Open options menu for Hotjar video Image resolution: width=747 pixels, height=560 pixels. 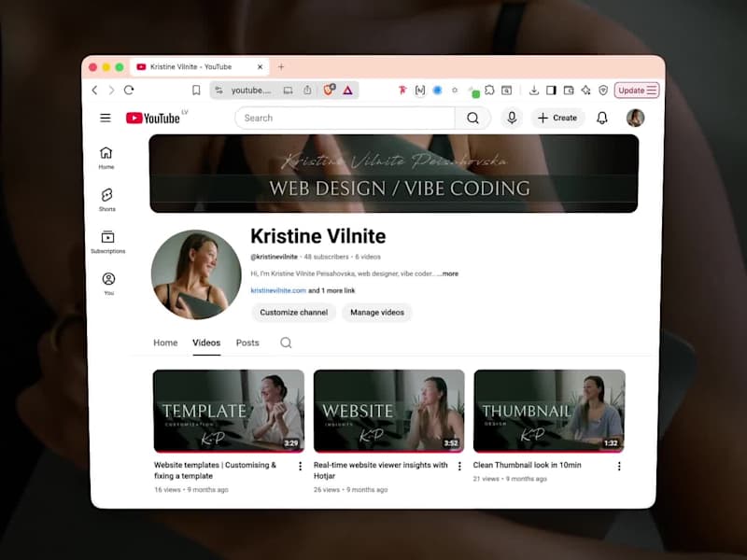(x=459, y=466)
